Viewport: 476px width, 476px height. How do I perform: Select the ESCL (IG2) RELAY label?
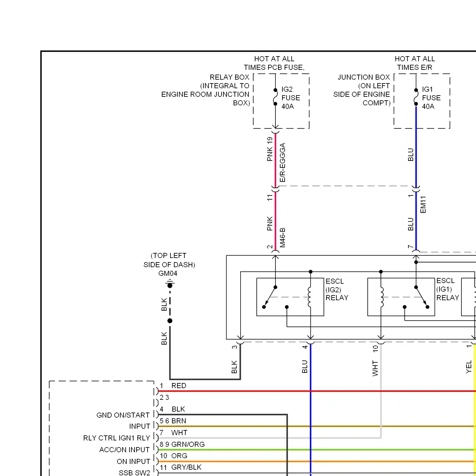(x=337, y=289)
